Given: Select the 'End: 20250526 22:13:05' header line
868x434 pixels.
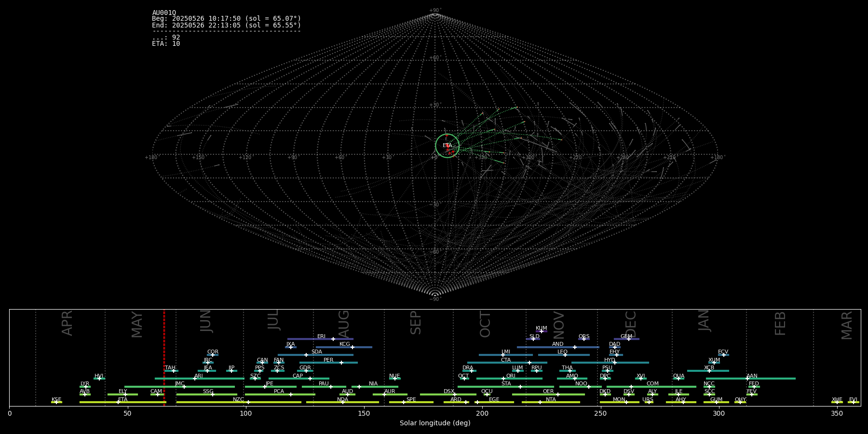Looking at the screenshot, I should click(x=226, y=25).
